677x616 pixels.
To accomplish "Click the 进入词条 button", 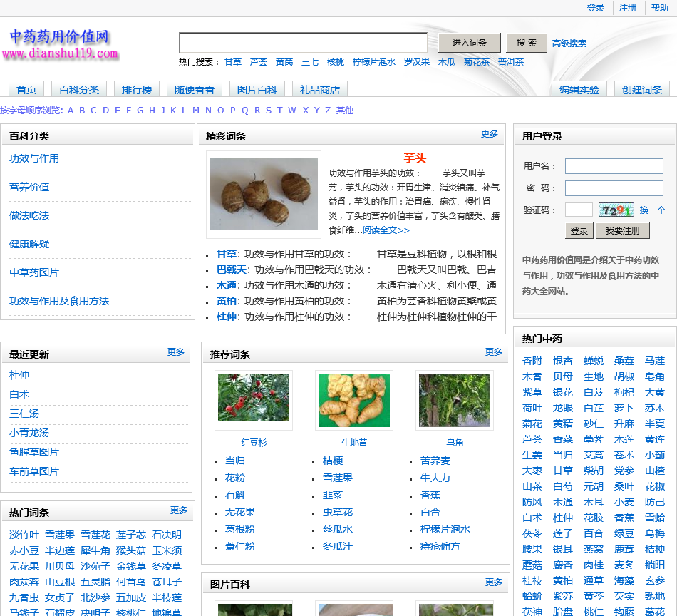I will (x=470, y=43).
